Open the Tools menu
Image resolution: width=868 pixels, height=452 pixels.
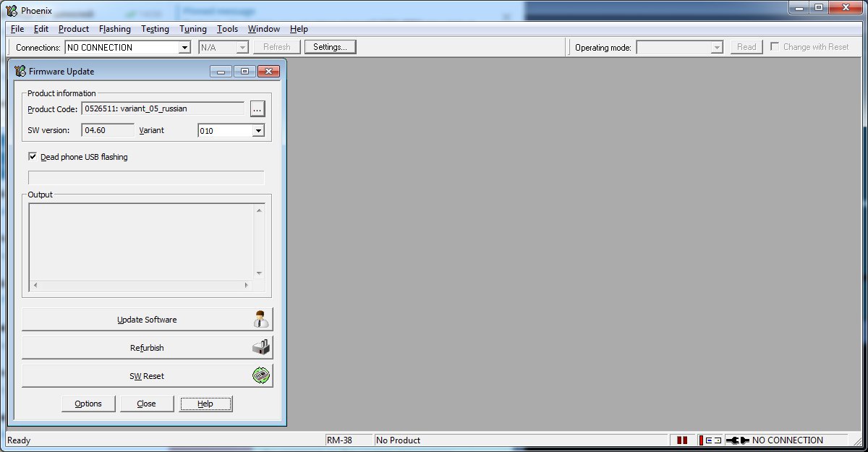click(x=227, y=29)
